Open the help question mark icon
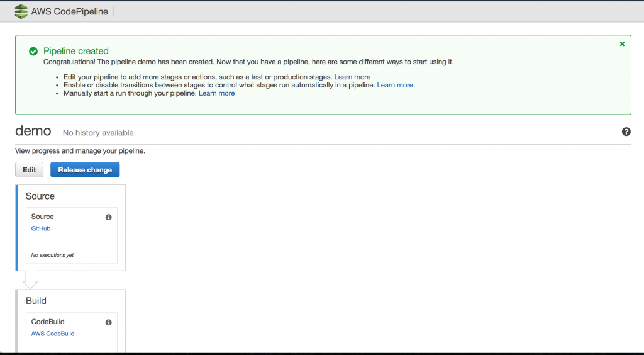The height and width of the screenshot is (355, 644). click(x=626, y=132)
